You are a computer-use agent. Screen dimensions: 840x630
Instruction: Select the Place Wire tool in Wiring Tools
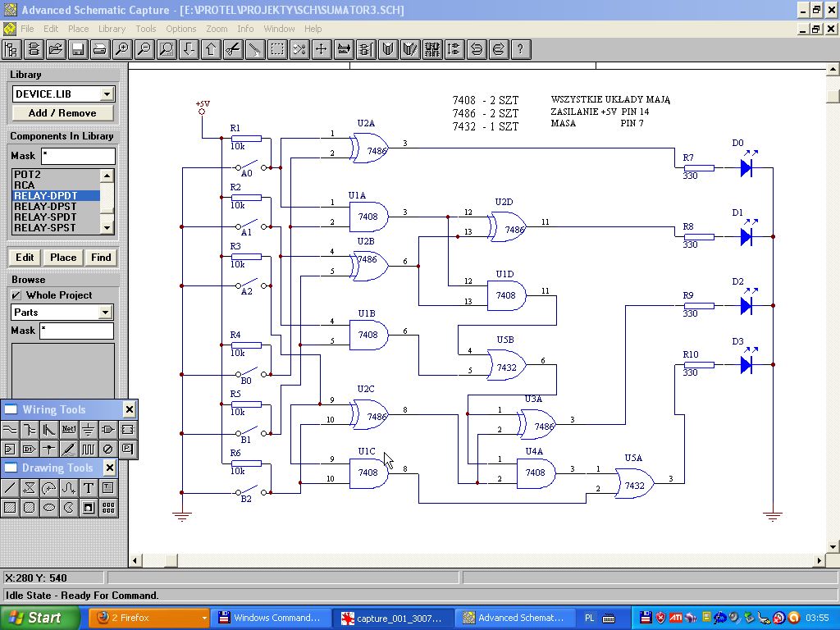pyautogui.click(x=10, y=430)
